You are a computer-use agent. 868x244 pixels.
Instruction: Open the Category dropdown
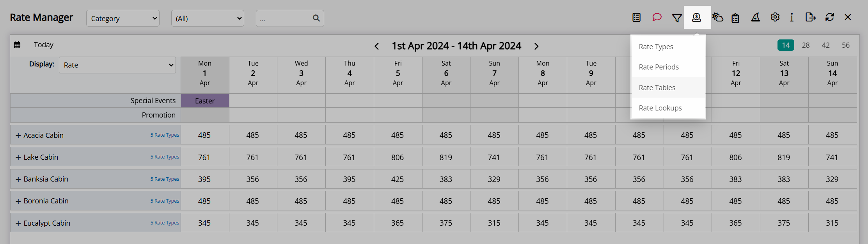pyautogui.click(x=123, y=18)
